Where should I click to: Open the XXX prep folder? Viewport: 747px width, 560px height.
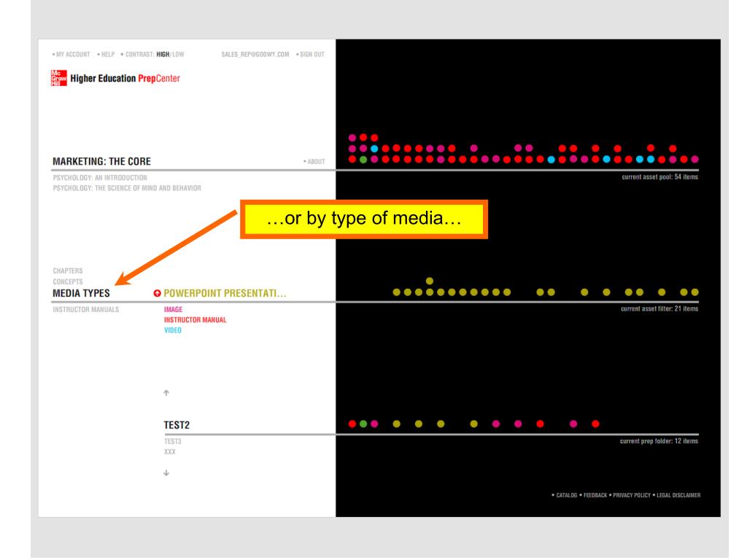coord(169,452)
